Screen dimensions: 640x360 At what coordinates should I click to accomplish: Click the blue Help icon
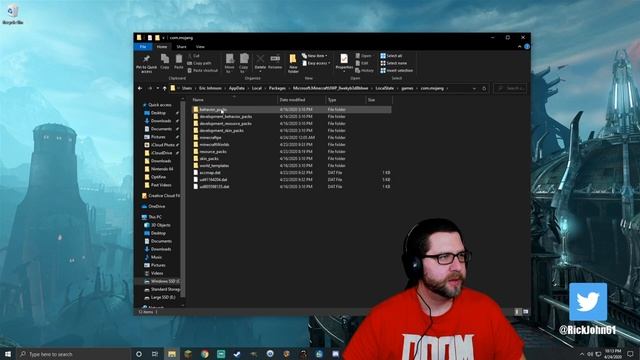527,47
